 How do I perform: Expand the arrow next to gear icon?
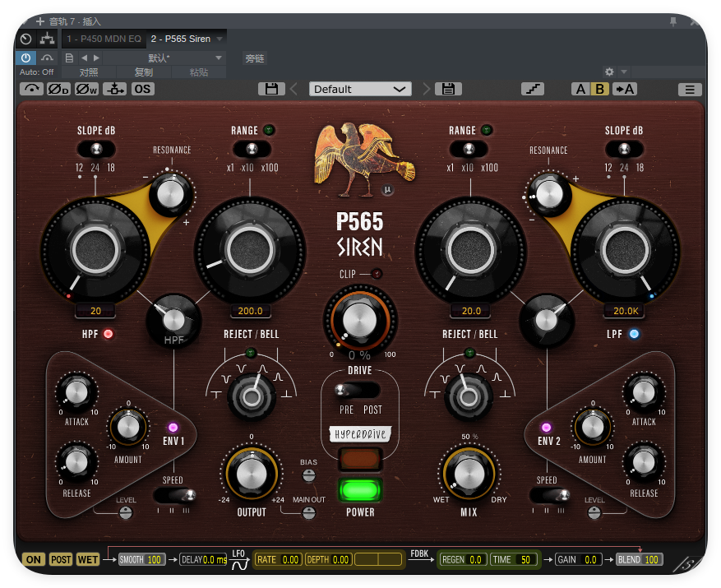624,72
